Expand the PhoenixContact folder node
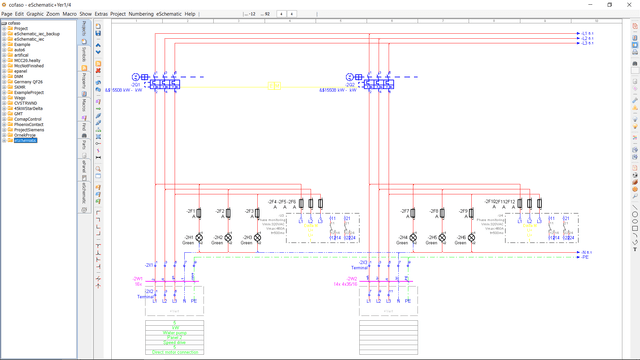Viewport: 640px width, 360px height. [4, 124]
